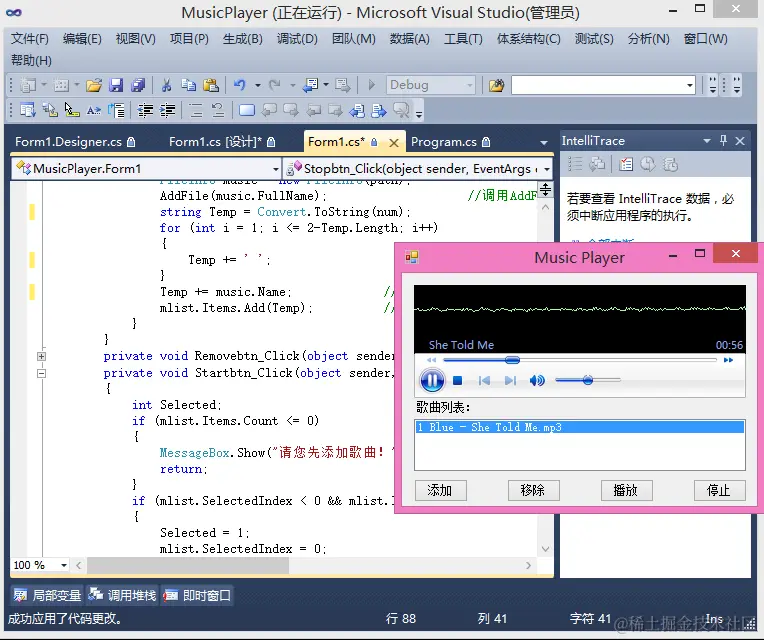The height and width of the screenshot is (640, 764).
Task: Uncomment the selected lines icon
Action: [217, 111]
